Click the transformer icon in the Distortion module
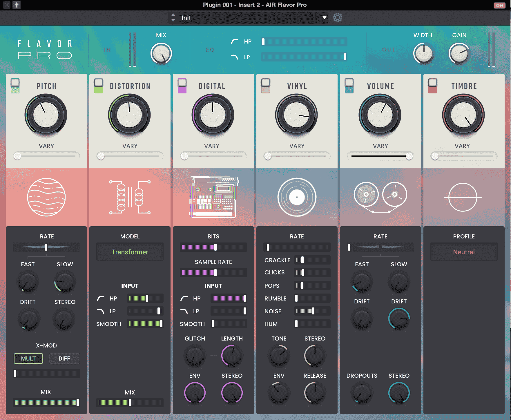Viewport: 511px width, 420px height. tap(129, 197)
